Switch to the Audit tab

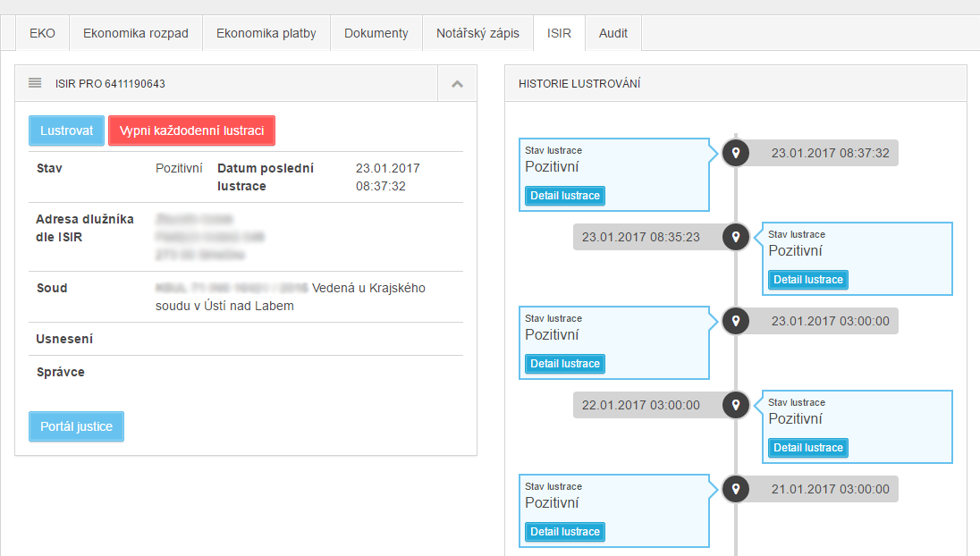point(613,33)
